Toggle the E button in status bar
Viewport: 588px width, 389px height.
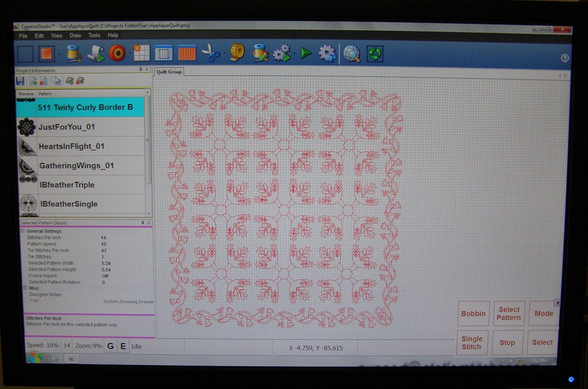click(x=123, y=346)
